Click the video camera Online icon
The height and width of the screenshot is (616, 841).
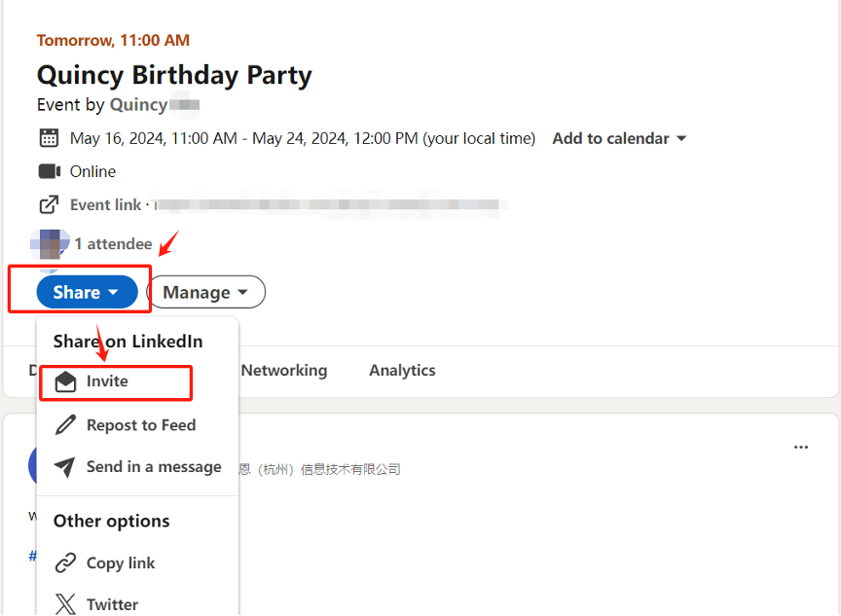pos(50,171)
